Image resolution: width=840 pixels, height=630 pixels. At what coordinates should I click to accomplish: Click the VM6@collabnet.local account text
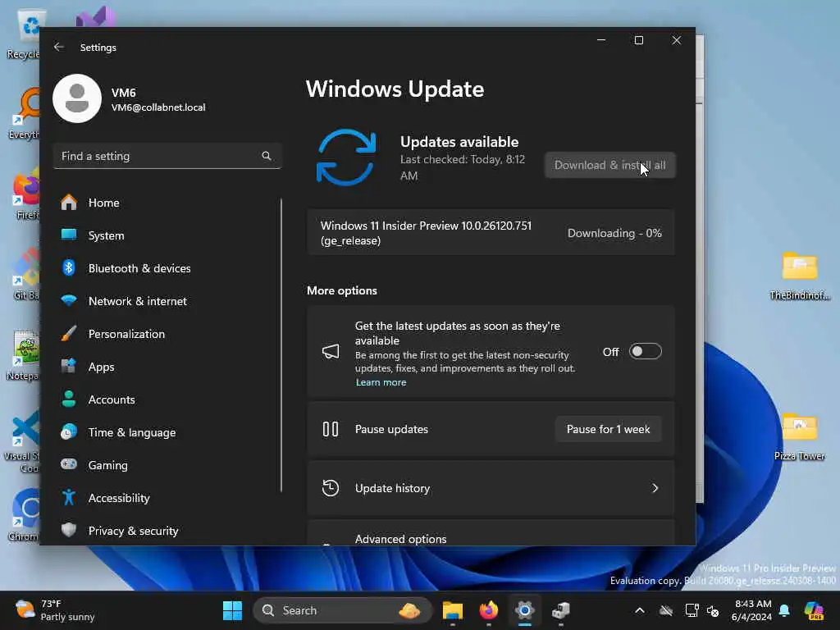158,107
